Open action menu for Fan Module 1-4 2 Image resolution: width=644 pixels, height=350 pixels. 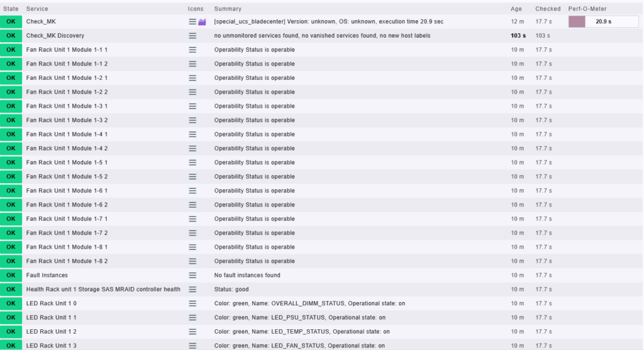[192, 149]
